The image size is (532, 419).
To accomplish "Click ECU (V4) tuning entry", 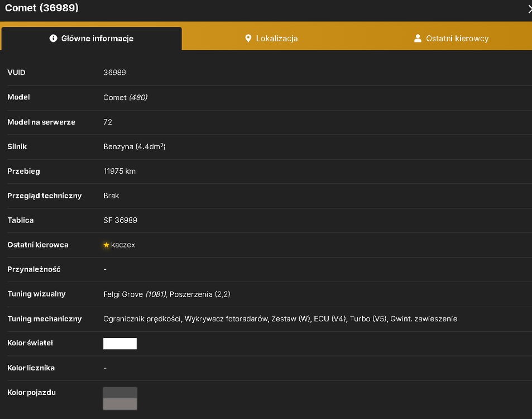I will click(330, 319).
